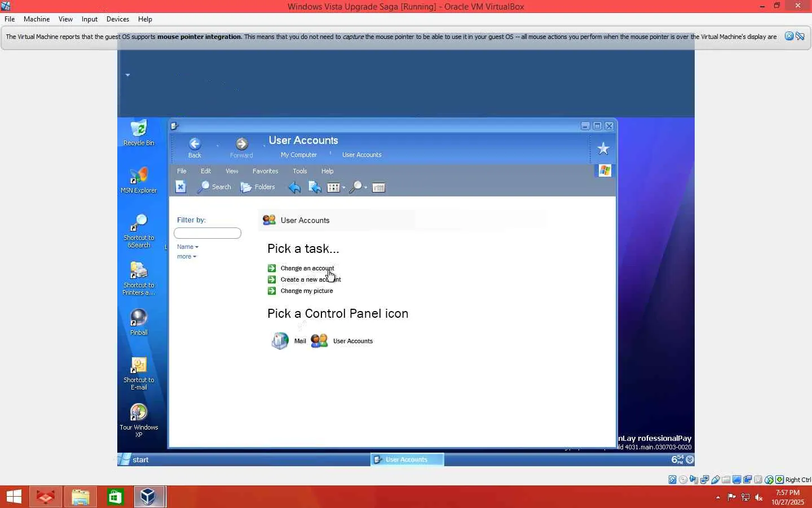Click the User Accounts taskbar button in guest
Image resolution: width=812 pixels, height=508 pixels.
(x=407, y=459)
